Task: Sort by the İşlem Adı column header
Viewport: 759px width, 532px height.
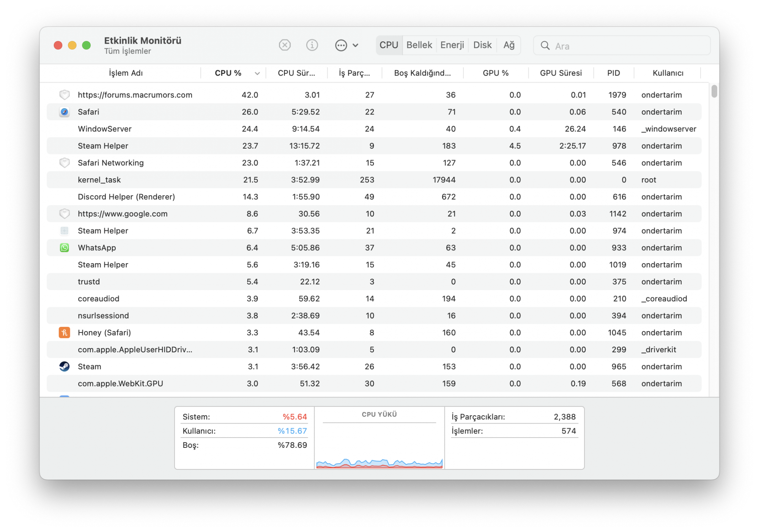Action: [126, 73]
